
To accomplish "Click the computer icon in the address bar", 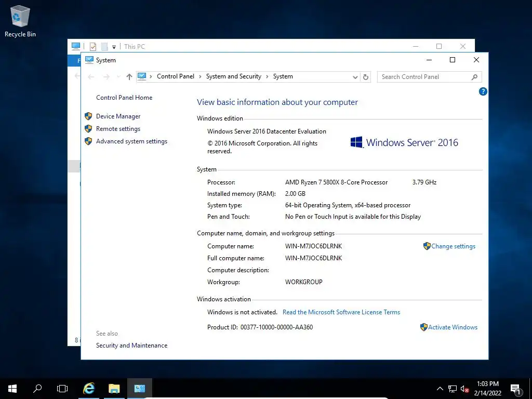I will click(142, 76).
